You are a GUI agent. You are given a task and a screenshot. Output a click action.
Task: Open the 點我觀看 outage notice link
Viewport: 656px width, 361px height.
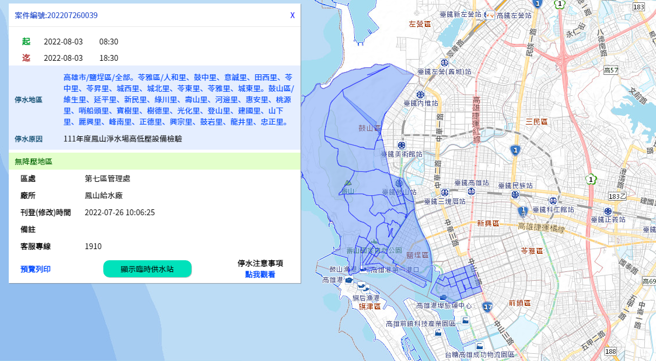260,274
